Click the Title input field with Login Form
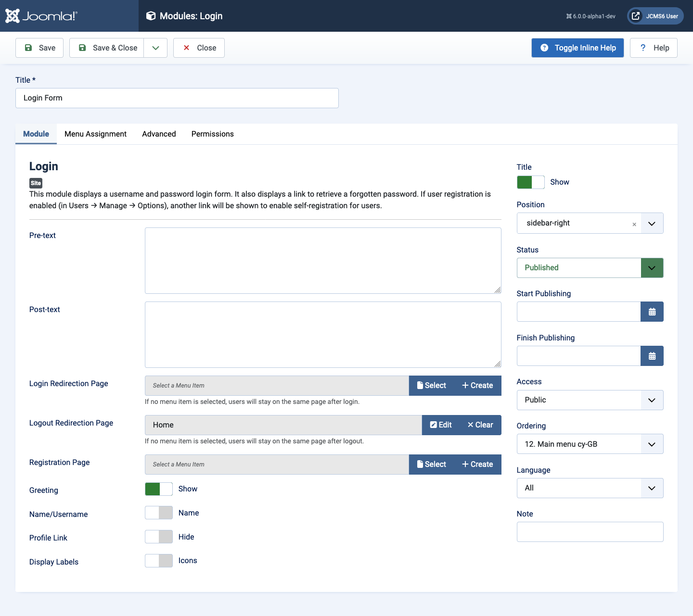 pyautogui.click(x=177, y=98)
